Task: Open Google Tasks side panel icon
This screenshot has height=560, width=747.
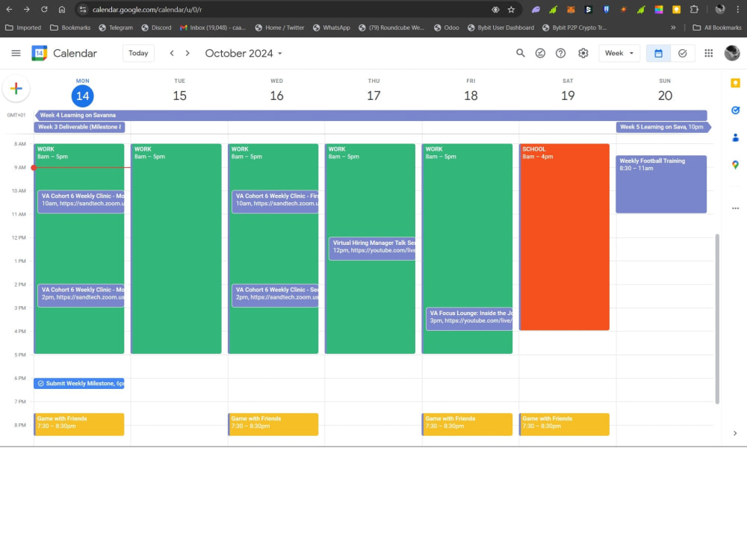Action: click(x=735, y=111)
